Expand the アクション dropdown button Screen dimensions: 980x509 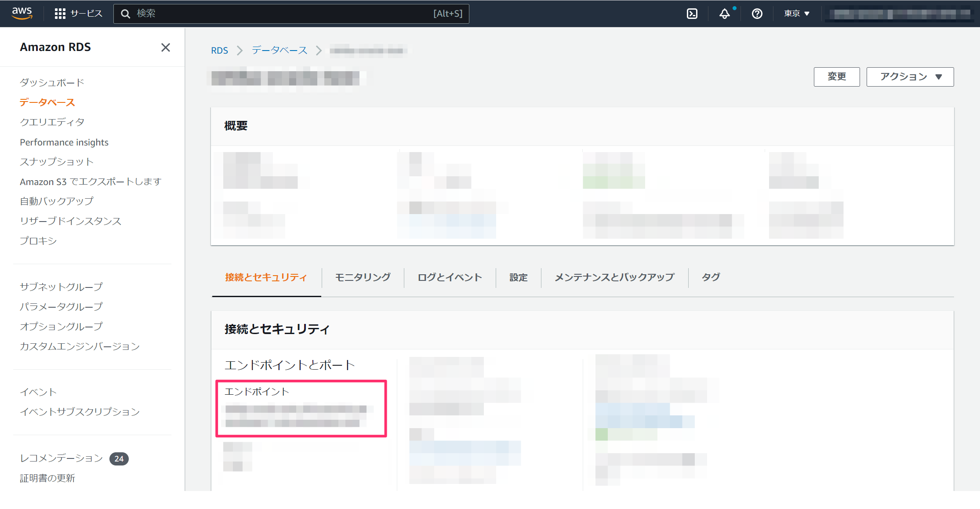910,77
